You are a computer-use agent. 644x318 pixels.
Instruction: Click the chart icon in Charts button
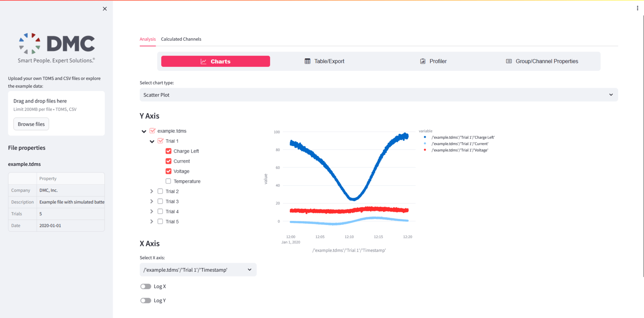click(x=203, y=62)
